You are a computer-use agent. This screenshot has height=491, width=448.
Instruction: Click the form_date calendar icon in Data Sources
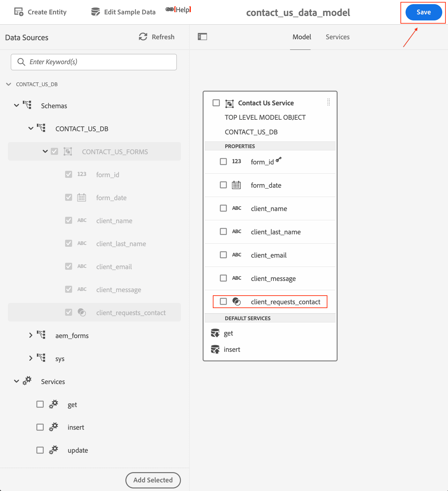pyautogui.click(x=82, y=197)
